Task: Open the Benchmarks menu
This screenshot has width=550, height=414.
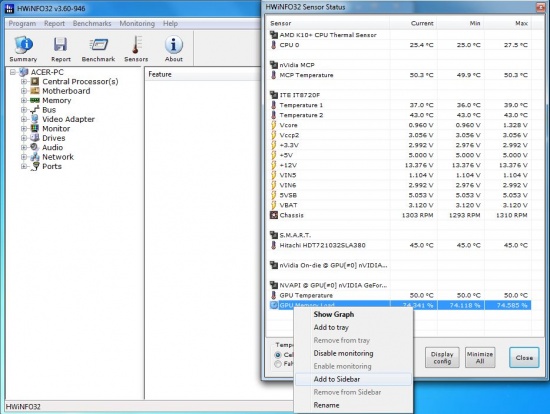Action: [92, 24]
